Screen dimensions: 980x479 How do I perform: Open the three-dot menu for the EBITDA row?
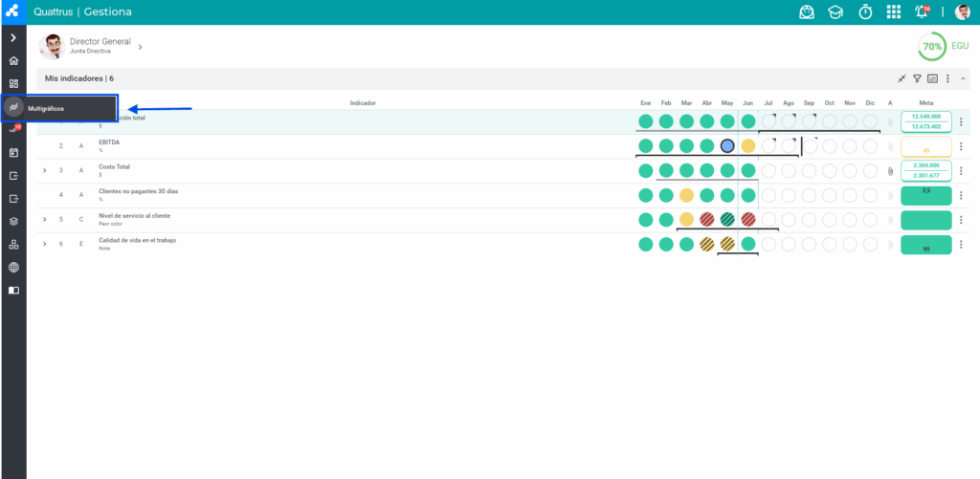click(961, 146)
